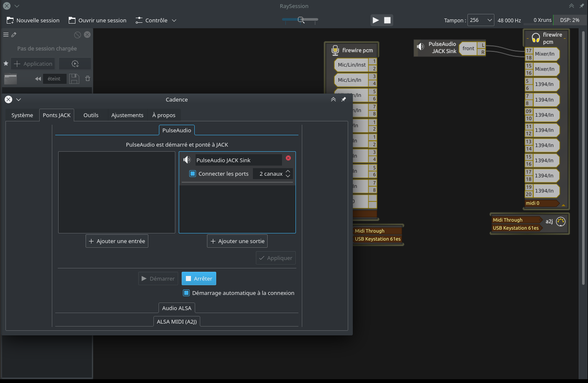Click Ajouter une sortie button
588x383 pixels.
point(237,241)
